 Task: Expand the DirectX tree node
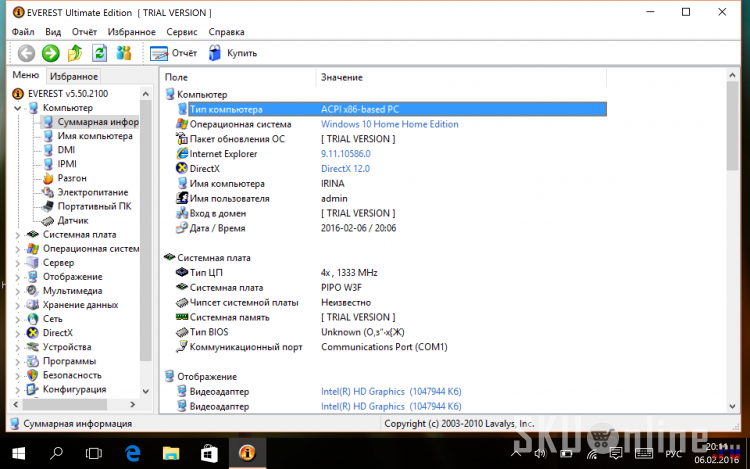(x=17, y=333)
